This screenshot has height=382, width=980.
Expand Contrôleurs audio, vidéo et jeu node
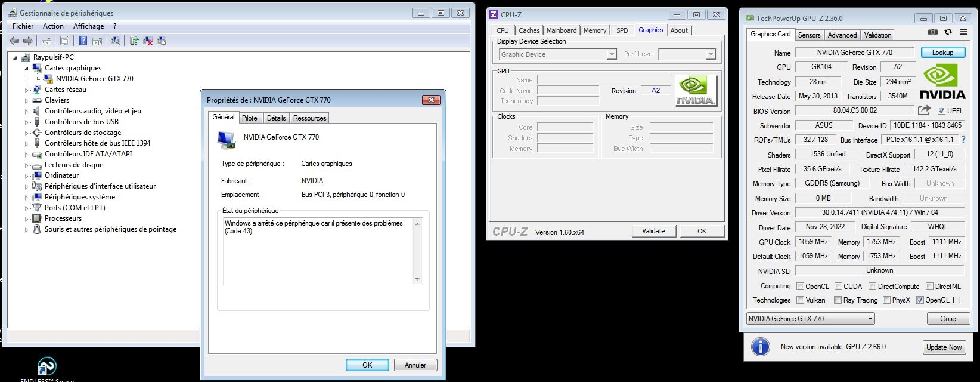pyautogui.click(x=27, y=112)
